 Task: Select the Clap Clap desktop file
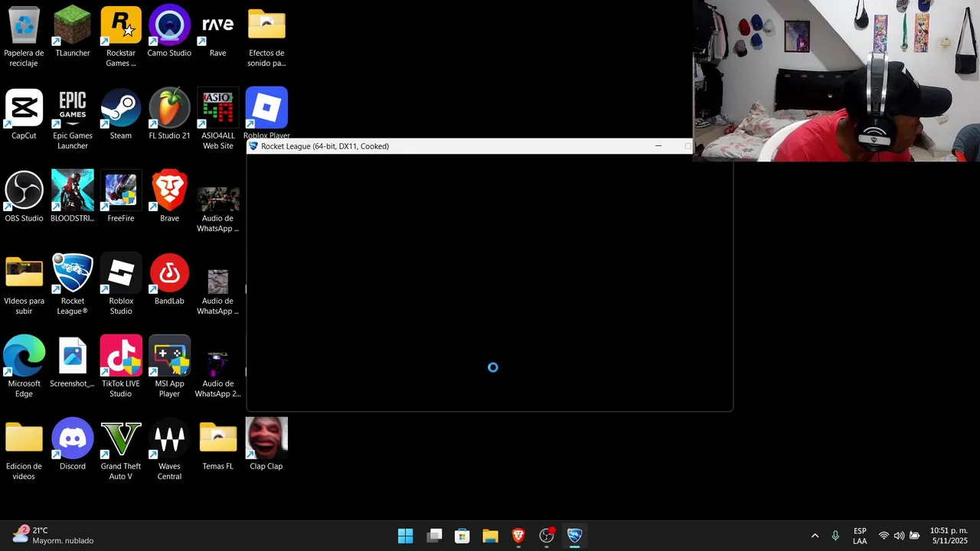tap(266, 445)
